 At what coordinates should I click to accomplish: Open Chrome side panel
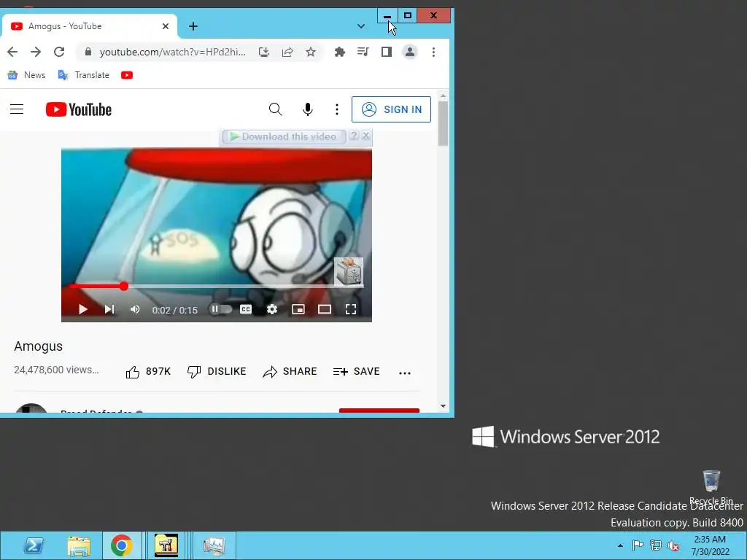click(x=387, y=52)
